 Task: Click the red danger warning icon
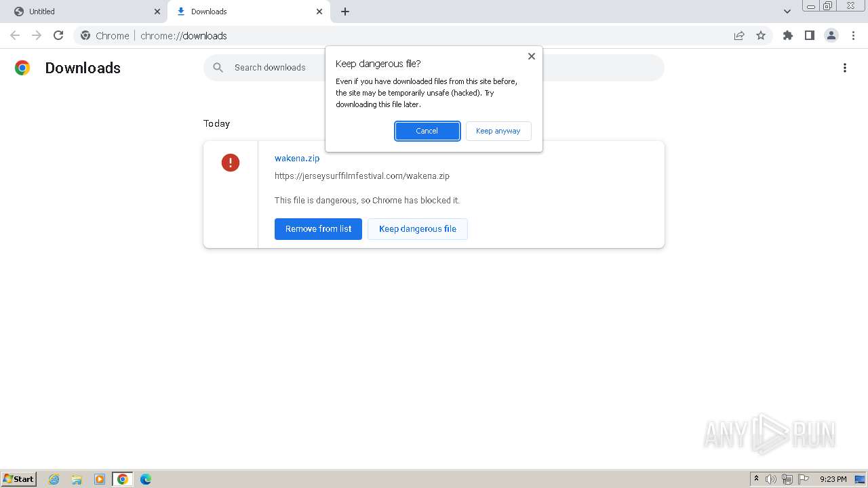(x=231, y=163)
